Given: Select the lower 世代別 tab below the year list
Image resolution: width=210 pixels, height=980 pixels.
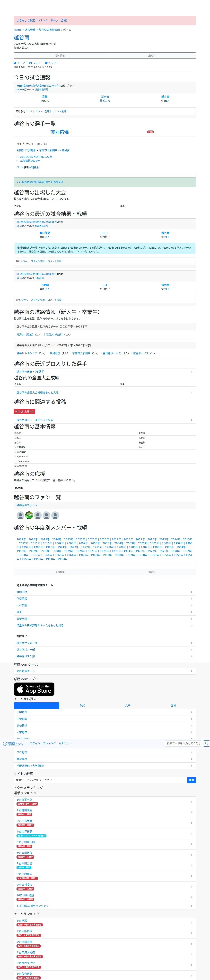Looking at the screenshot, I should point(151,572).
